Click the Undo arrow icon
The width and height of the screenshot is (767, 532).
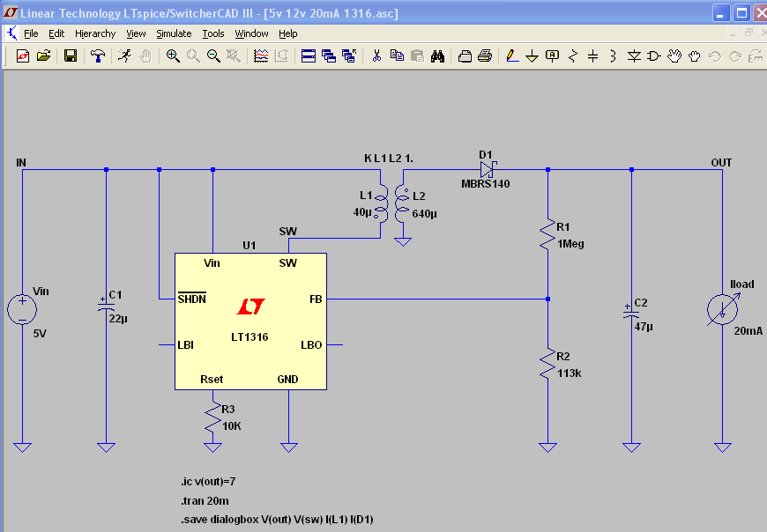pos(715,56)
